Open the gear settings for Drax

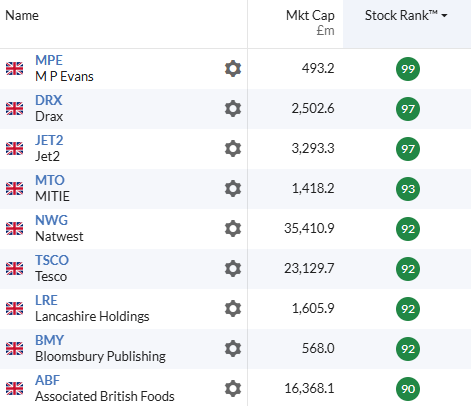click(x=233, y=109)
